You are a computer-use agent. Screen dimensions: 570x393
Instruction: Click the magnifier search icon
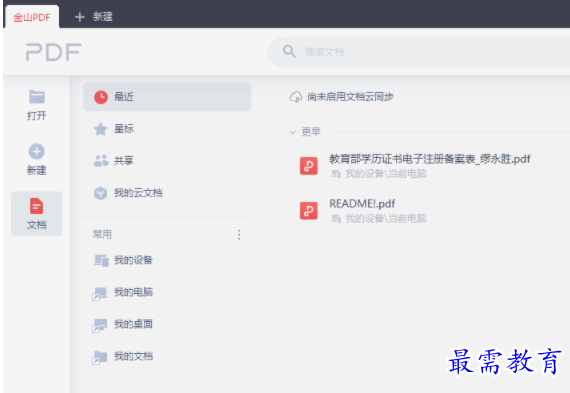tap(289, 51)
